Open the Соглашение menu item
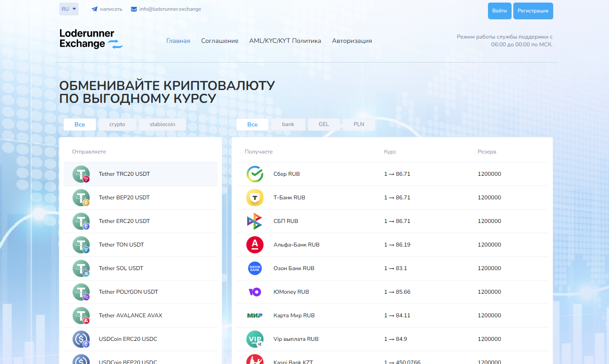The height and width of the screenshot is (364, 609). (220, 41)
